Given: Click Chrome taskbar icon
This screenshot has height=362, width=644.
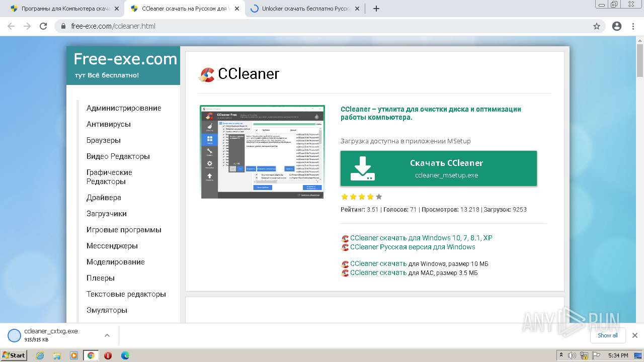Looking at the screenshot, I should pyautogui.click(x=91, y=355).
